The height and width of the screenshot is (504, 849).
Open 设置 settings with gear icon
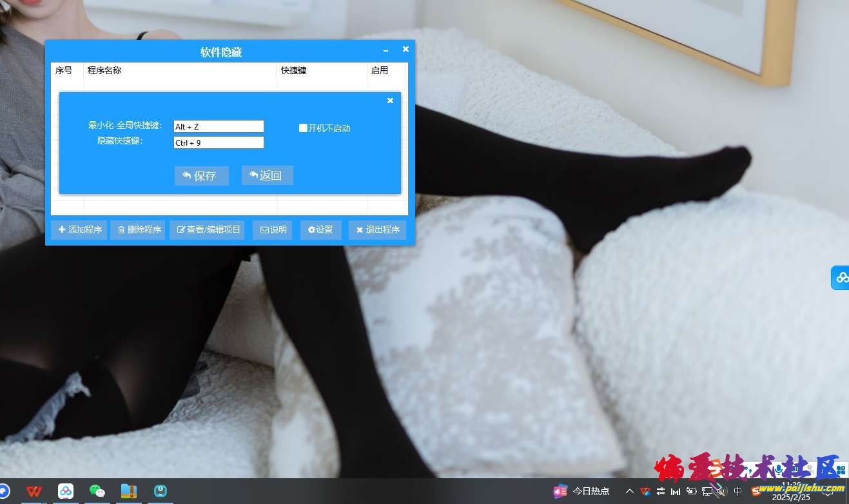[320, 230]
